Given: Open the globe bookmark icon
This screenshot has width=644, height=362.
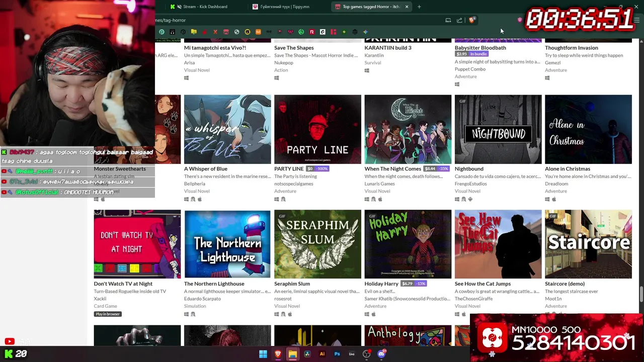Looking at the screenshot, I should (x=237, y=32).
